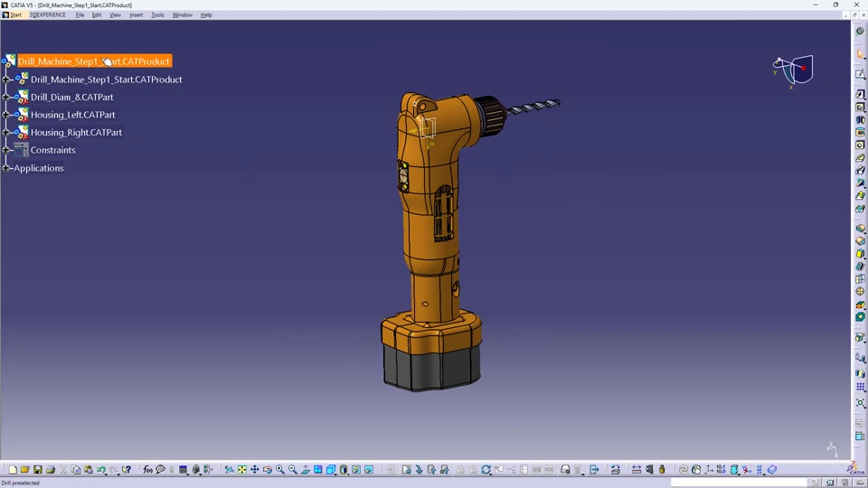Click the Hole icon in right toolbar
The height and width of the screenshot is (488, 868).
click(x=860, y=145)
